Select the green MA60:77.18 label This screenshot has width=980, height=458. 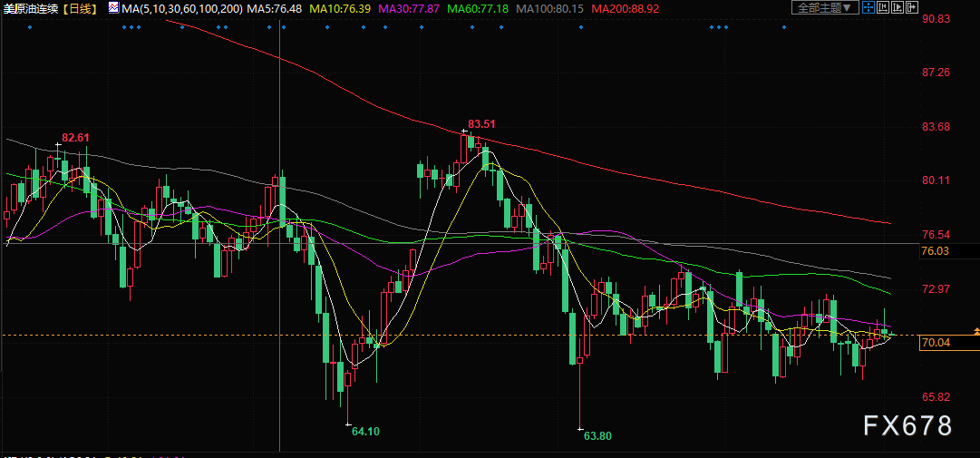(x=478, y=8)
